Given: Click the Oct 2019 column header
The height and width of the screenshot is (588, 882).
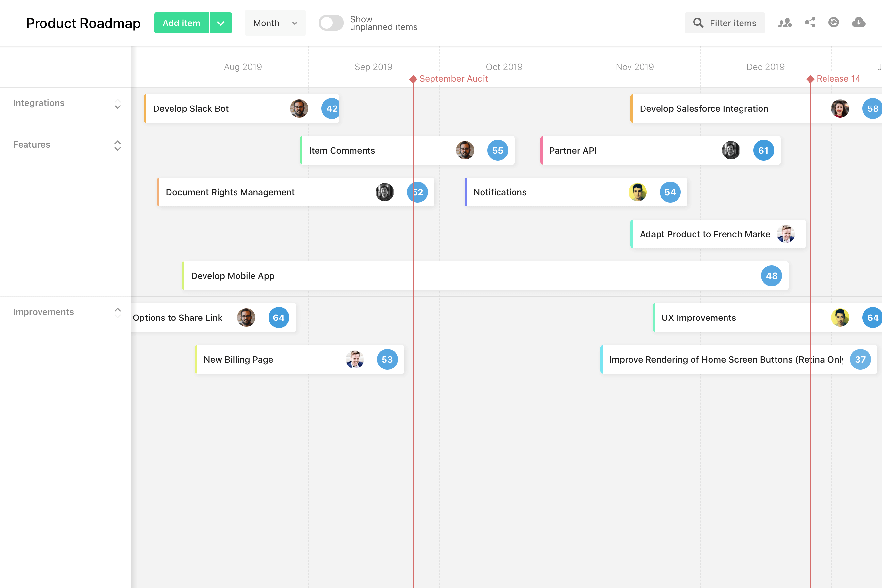Looking at the screenshot, I should tap(504, 66).
